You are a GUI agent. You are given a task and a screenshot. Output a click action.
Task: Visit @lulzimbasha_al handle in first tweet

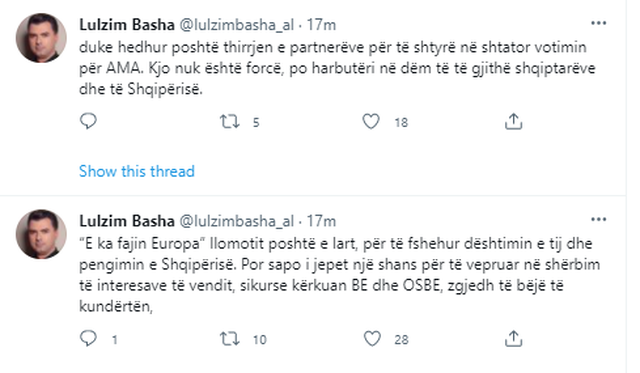coord(236,25)
